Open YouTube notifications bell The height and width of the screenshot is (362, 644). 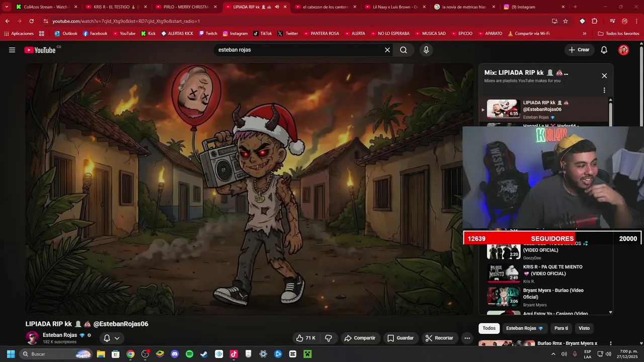click(604, 50)
